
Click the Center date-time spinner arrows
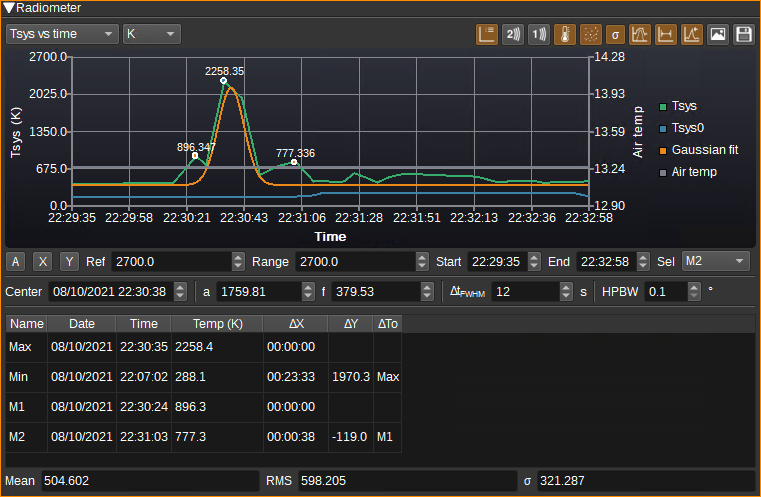(x=180, y=292)
